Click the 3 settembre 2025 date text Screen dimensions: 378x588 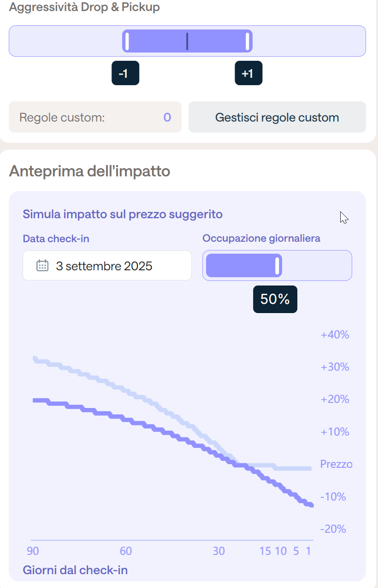pyautogui.click(x=104, y=266)
